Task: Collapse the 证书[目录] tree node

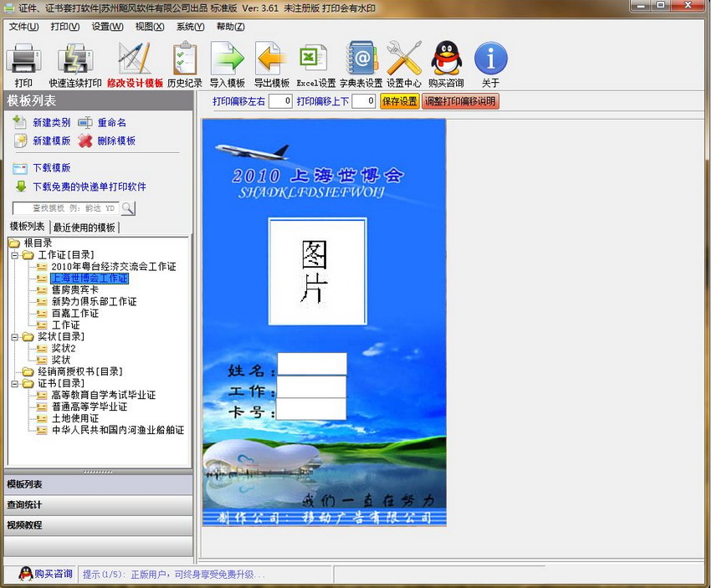Action: pos(14,384)
